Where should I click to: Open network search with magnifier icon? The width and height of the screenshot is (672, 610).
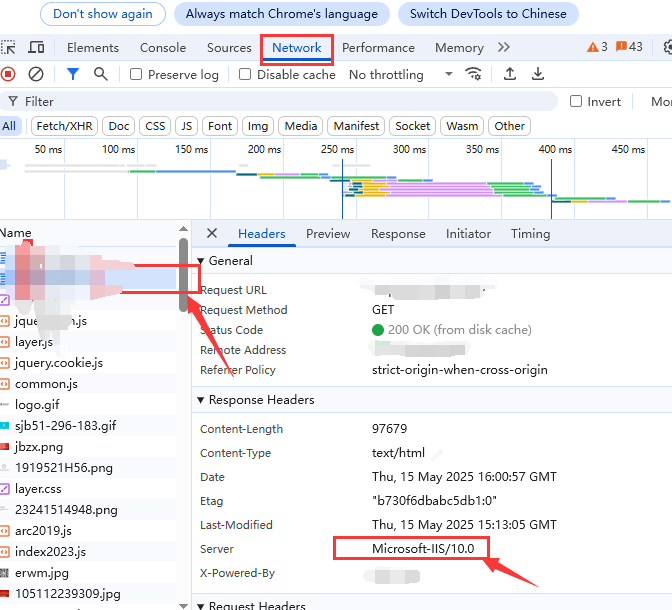[x=100, y=74]
